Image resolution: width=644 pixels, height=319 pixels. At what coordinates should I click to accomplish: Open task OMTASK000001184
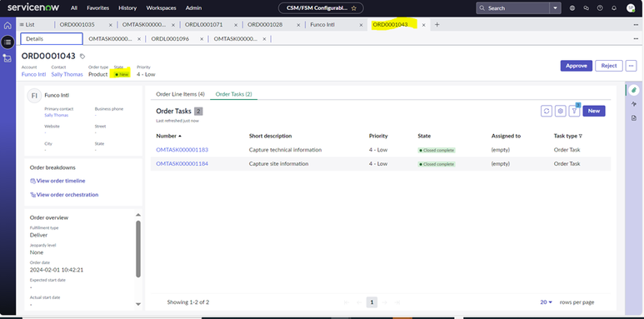182,164
